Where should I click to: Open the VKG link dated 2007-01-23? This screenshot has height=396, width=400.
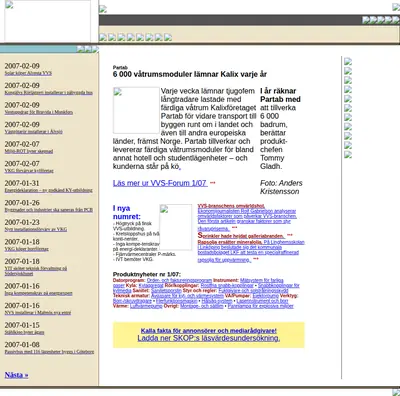(36, 229)
